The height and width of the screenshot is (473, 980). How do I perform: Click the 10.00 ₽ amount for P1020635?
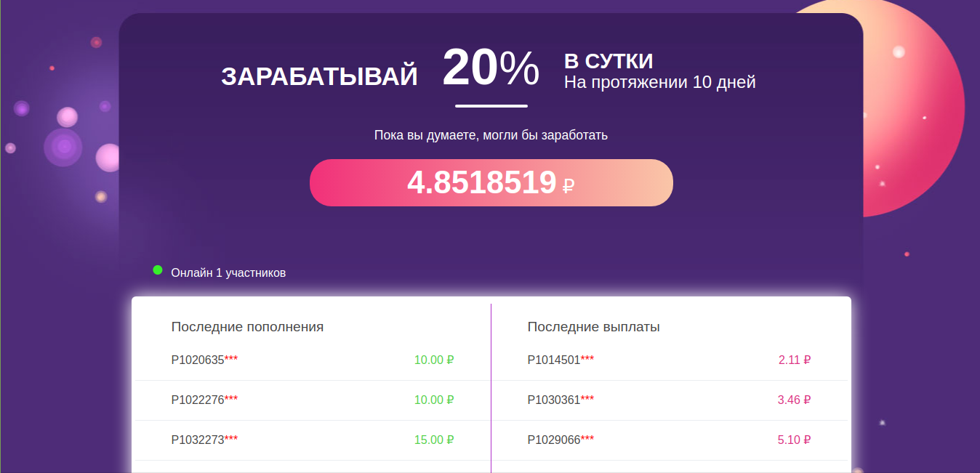point(434,360)
